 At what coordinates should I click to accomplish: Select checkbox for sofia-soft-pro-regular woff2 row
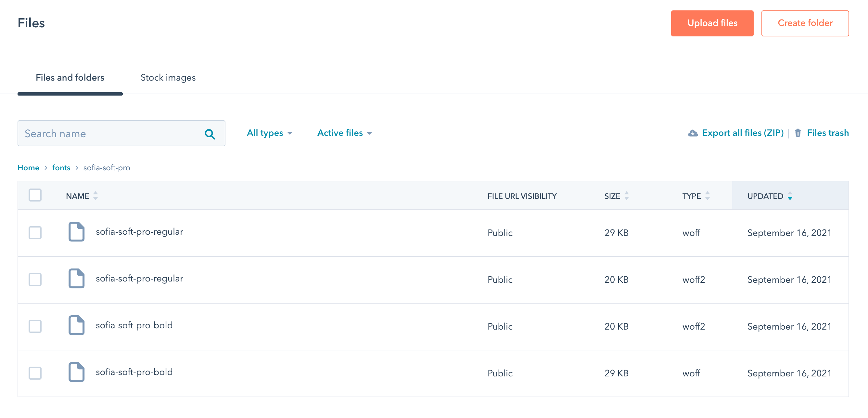35,280
